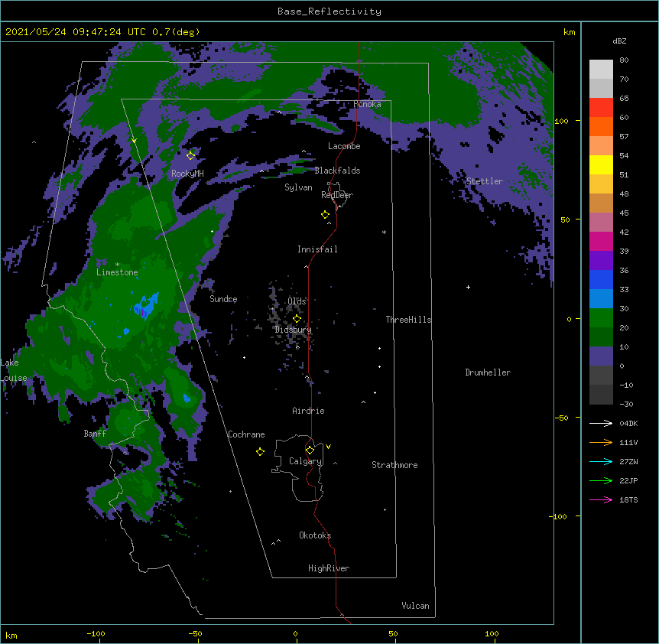
Task: Select the yellow diamond marker above RockyMH
Action: coord(190,155)
